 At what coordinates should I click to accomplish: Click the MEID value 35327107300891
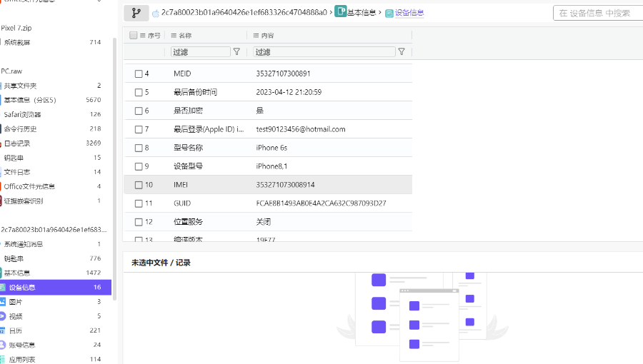(x=284, y=74)
